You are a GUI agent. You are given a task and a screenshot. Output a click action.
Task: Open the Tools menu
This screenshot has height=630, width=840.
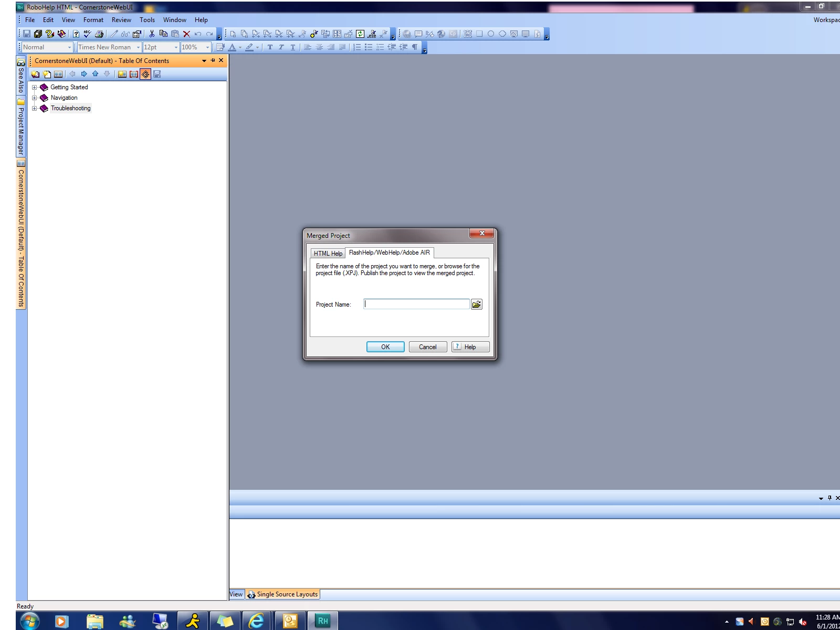pyautogui.click(x=147, y=20)
